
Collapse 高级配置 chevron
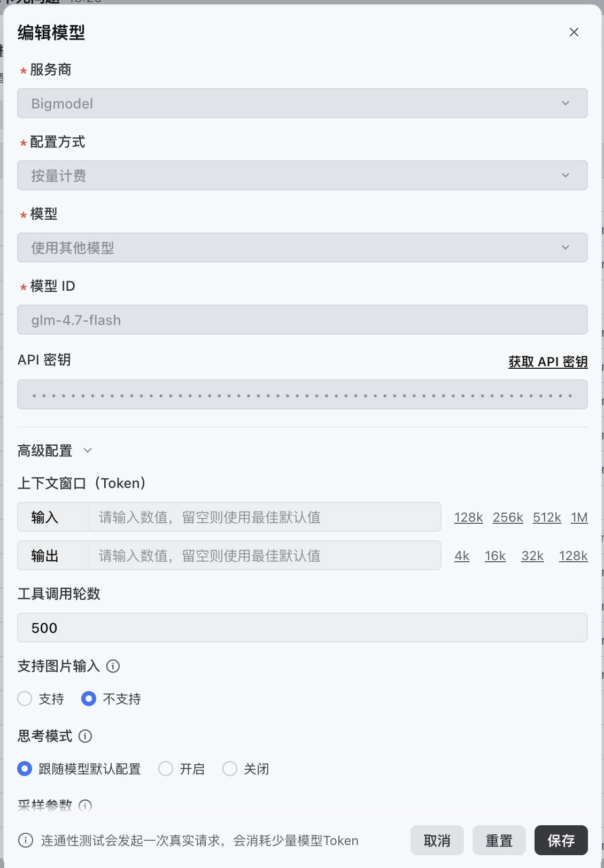tap(88, 451)
